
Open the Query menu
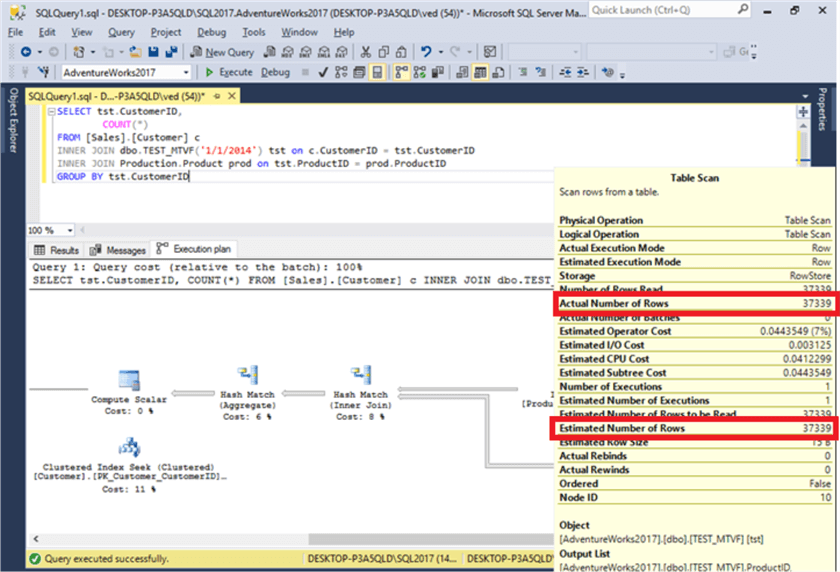(121, 32)
